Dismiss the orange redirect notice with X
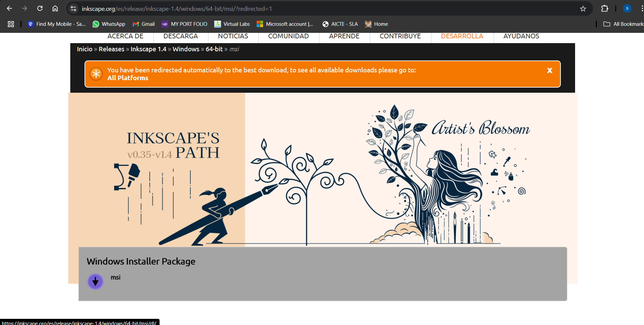Screen dimensions: 644x325 click(550, 70)
